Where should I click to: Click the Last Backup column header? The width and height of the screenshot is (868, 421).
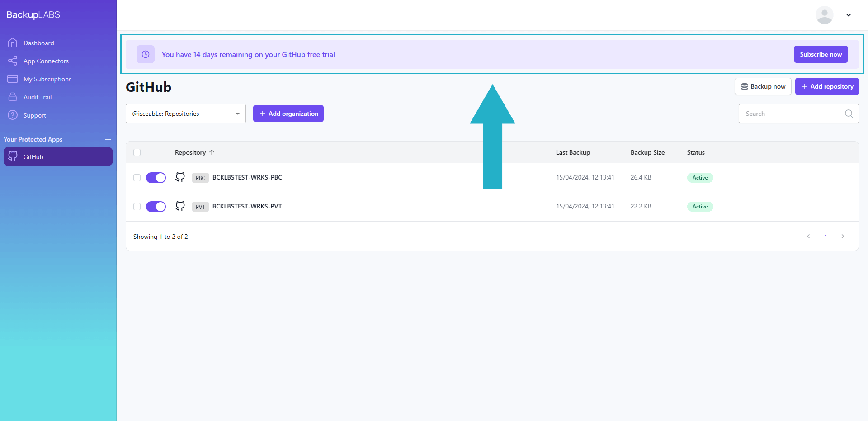(573, 152)
